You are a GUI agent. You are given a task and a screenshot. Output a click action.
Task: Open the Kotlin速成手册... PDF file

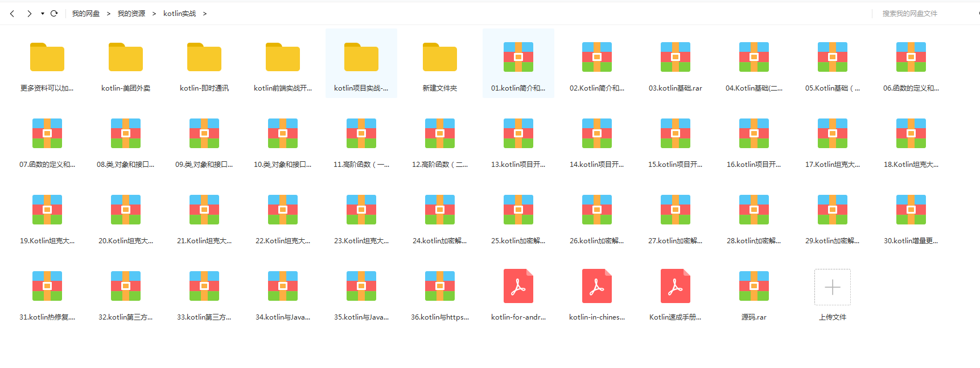point(676,286)
